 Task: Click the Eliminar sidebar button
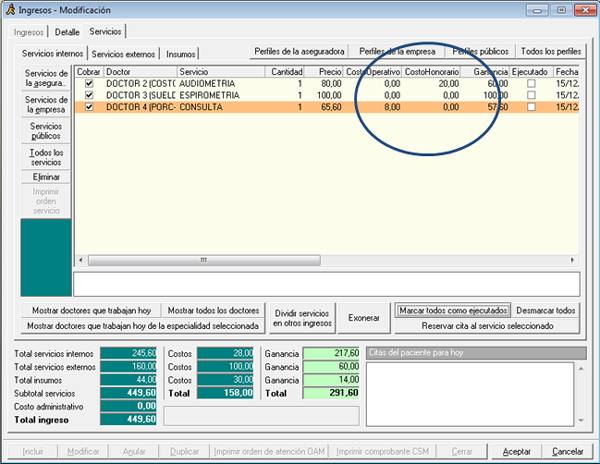point(46,176)
